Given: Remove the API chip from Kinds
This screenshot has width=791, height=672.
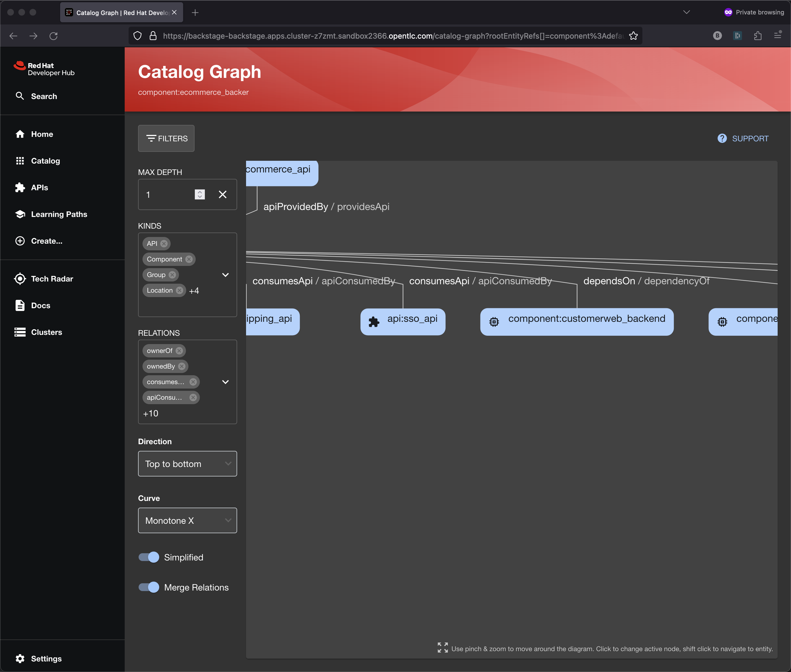Looking at the screenshot, I should pos(164,243).
